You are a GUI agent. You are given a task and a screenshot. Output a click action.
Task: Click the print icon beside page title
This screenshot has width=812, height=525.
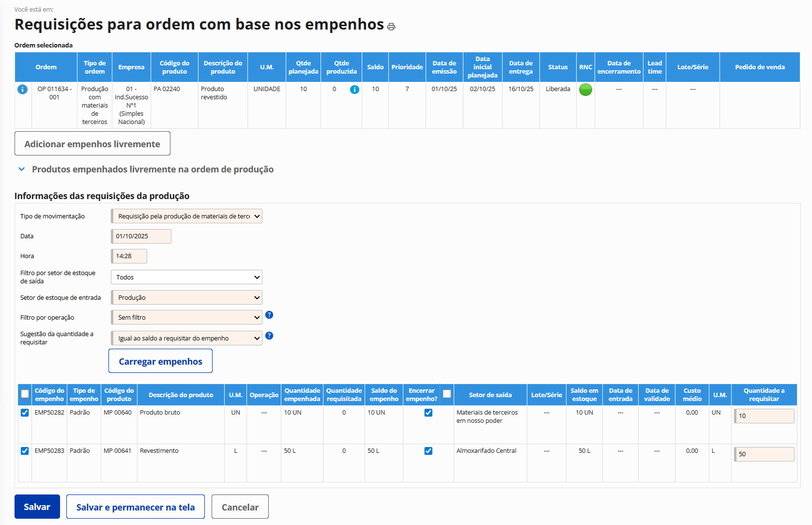(x=391, y=27)
